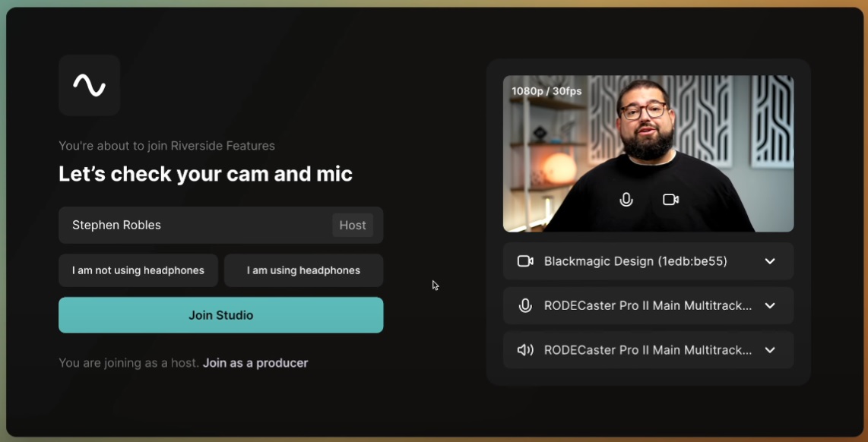
Task: Click the microphone icon beside RODECaster Pro II
Action: (x=524, y=305)
